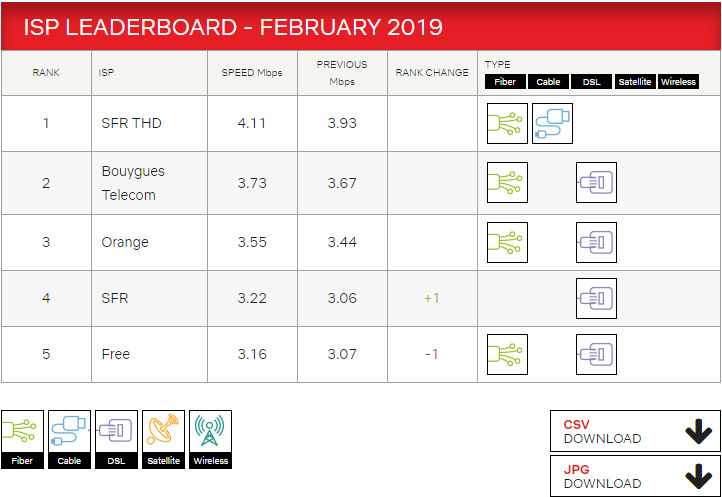Click the +1 rank change for SFR
Viewport: 722px width, 497px height.
(x=432, y=298)
